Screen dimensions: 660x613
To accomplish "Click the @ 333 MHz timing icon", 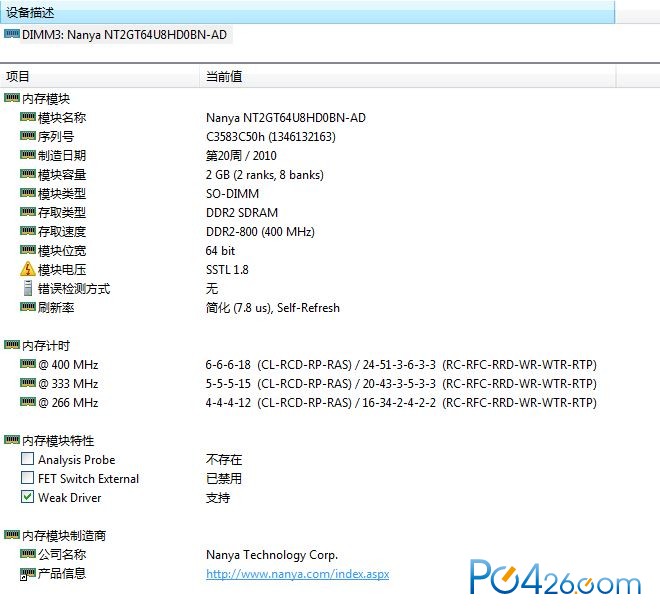I will tap(28, 382).
